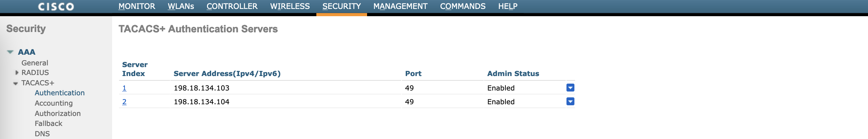Viewport: 868px width, 139px height.
Task: Open the COMMANDS menu
Action: click(x=463, y=6)
